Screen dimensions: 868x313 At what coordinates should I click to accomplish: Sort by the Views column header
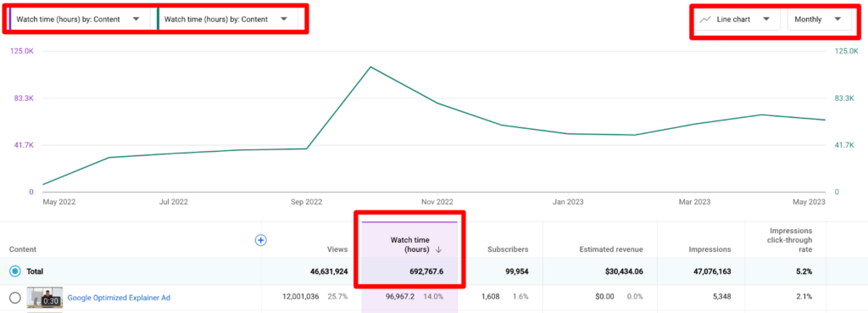click(337, 249)
